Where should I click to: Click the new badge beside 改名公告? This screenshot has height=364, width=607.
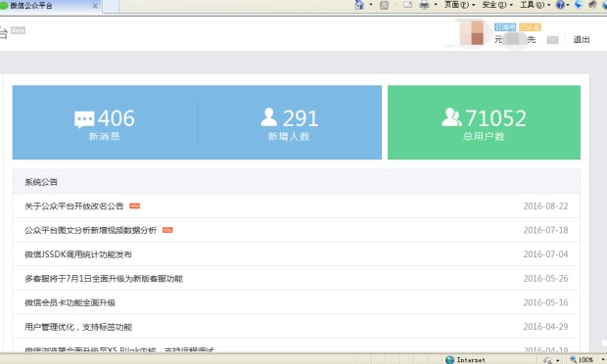pos(134,206)
